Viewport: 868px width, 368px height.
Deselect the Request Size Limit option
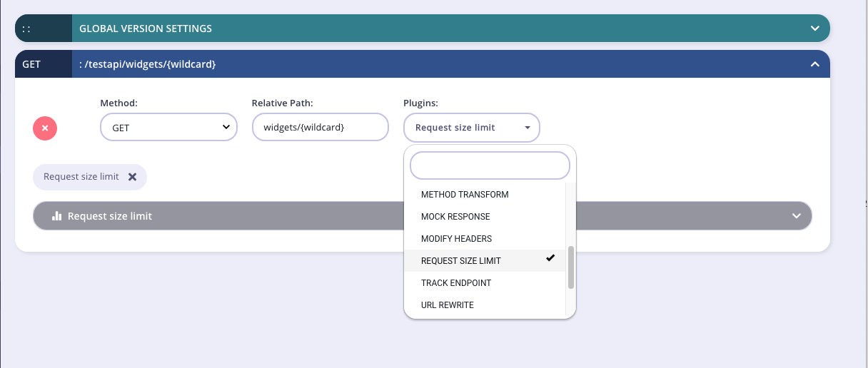point(460,261)
